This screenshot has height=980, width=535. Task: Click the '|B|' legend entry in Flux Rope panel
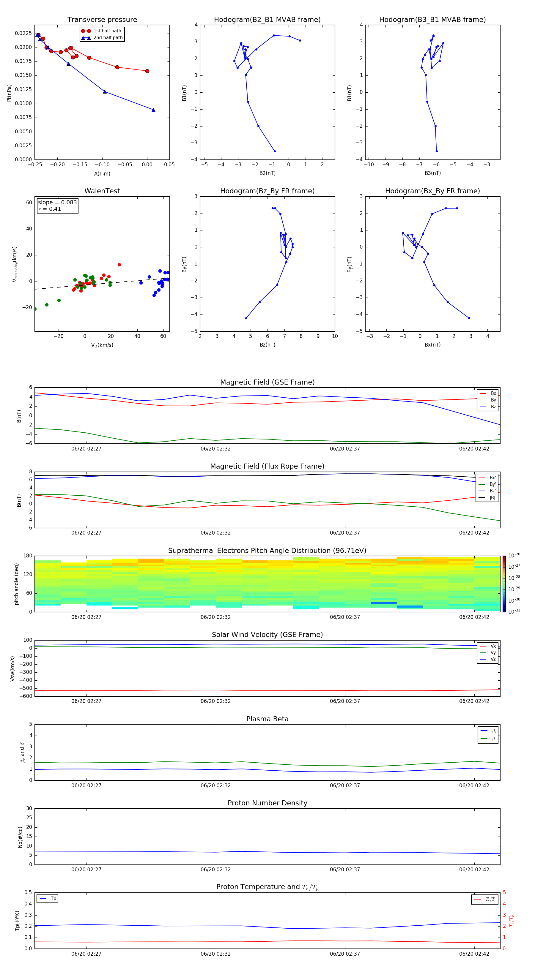487,498
